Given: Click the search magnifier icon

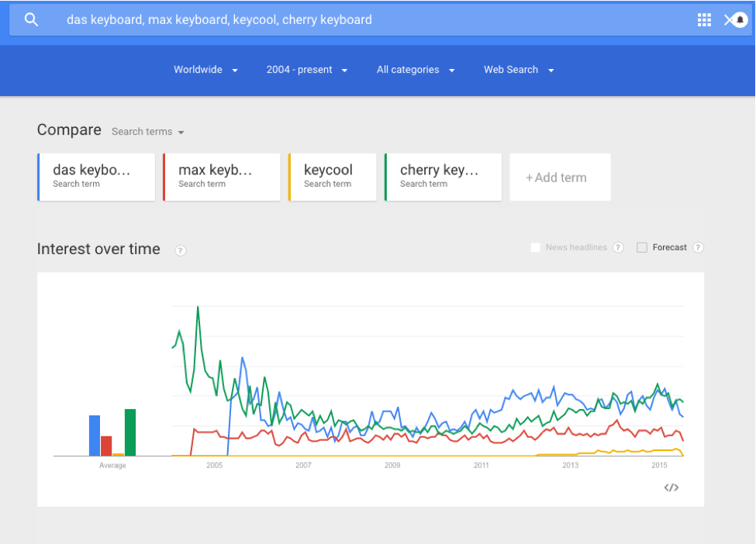Looking at the screenshot, I should point(31,19).
